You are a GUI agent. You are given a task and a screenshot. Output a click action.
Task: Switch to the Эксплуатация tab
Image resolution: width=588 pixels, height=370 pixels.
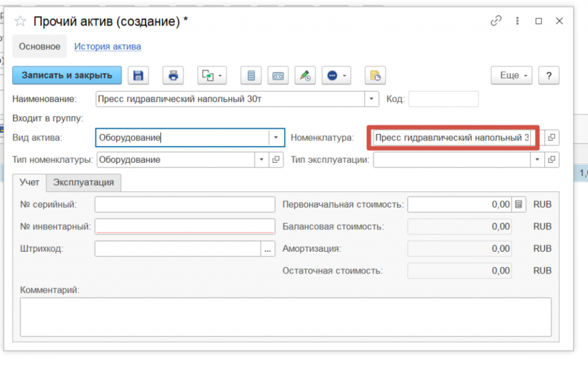point(83,182)
